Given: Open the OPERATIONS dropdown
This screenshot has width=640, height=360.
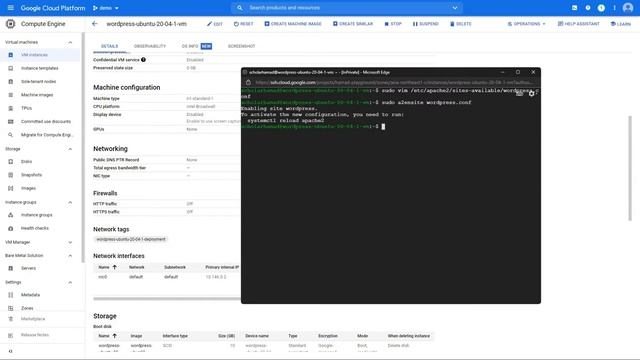Looking at the screenshot, I should 527,24.
